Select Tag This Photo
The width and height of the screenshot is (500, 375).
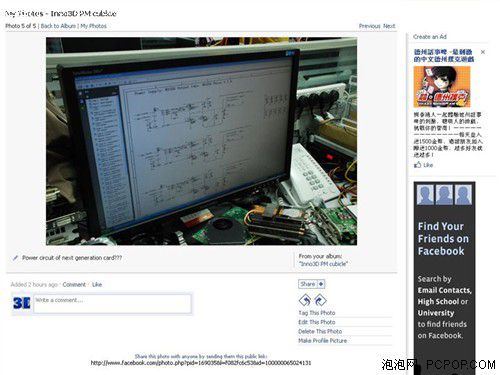(317, 313)
